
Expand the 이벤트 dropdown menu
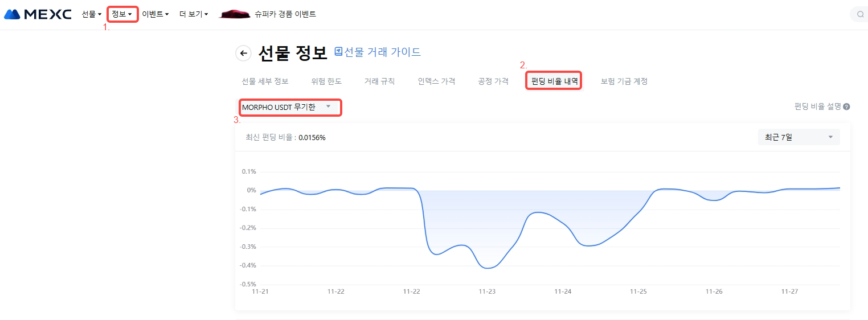(155, 14)
